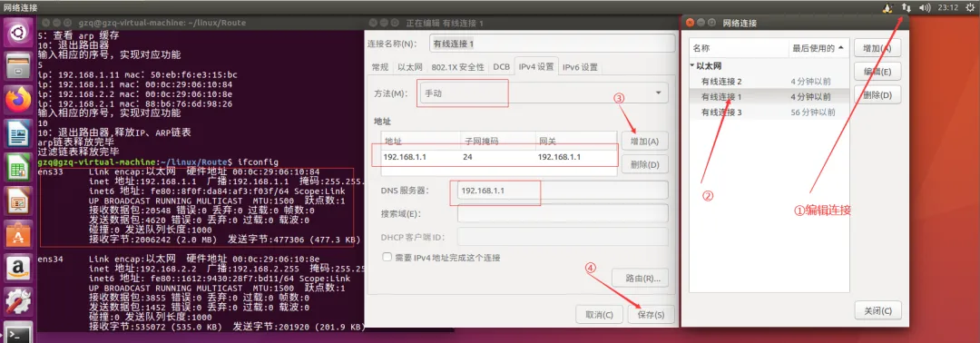The height and width of the screenshot is (343, 980).
Task: Open the 路由(R)… routes dialog
Action: click(640, 278)
